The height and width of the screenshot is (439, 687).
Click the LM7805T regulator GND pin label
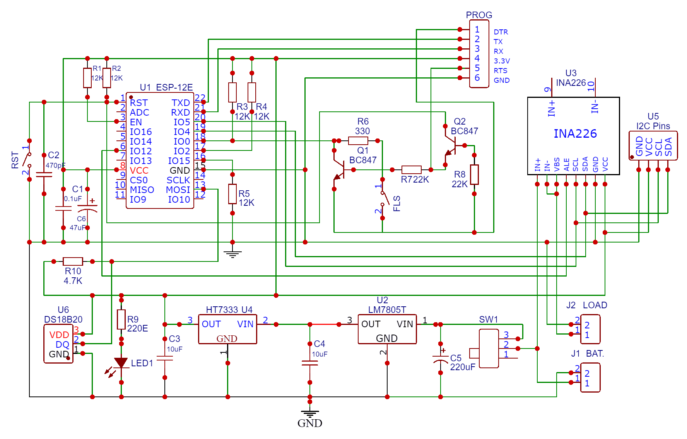pyautogui.click(x=386, y=338)
